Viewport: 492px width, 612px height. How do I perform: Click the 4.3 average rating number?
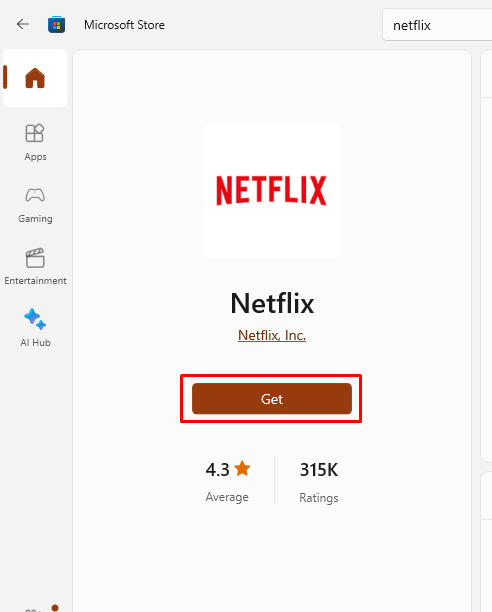point(217,470)
